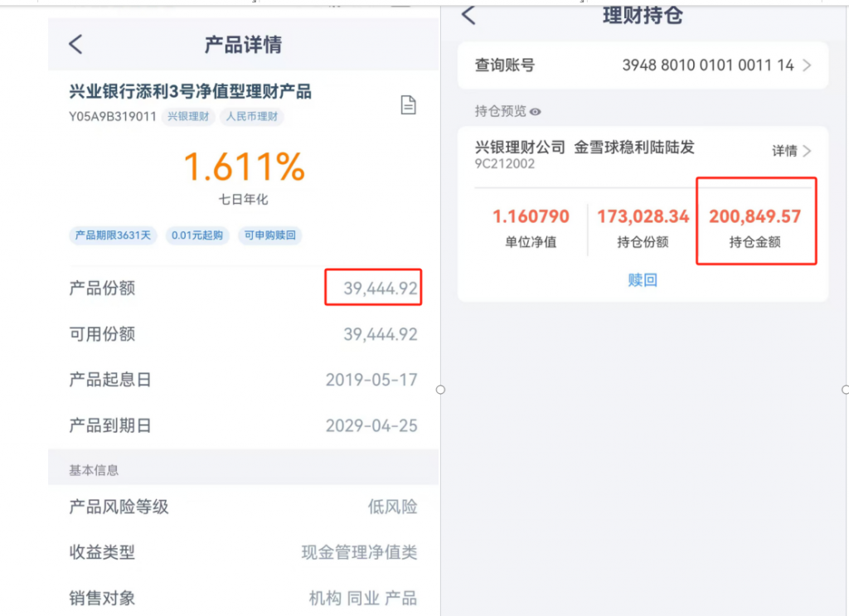Click the 产品风险等级 row label
Viewport: 849px width, 616px height.
(119, 507)
